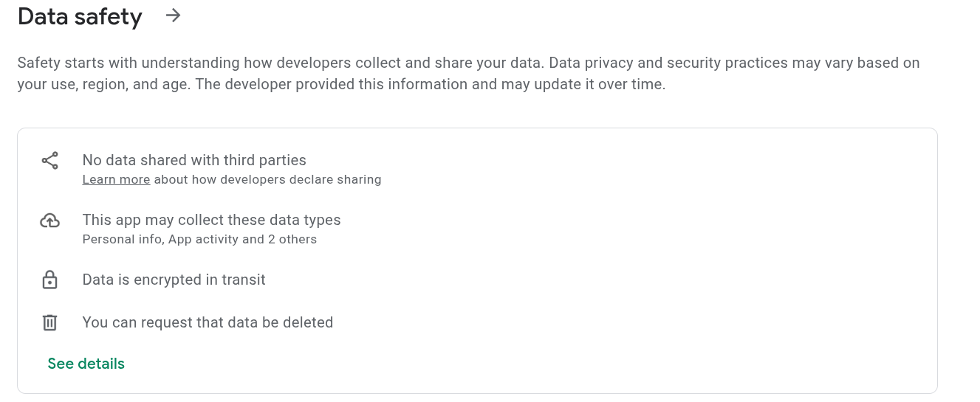Click the trash can deletion icon

point(49,322)
